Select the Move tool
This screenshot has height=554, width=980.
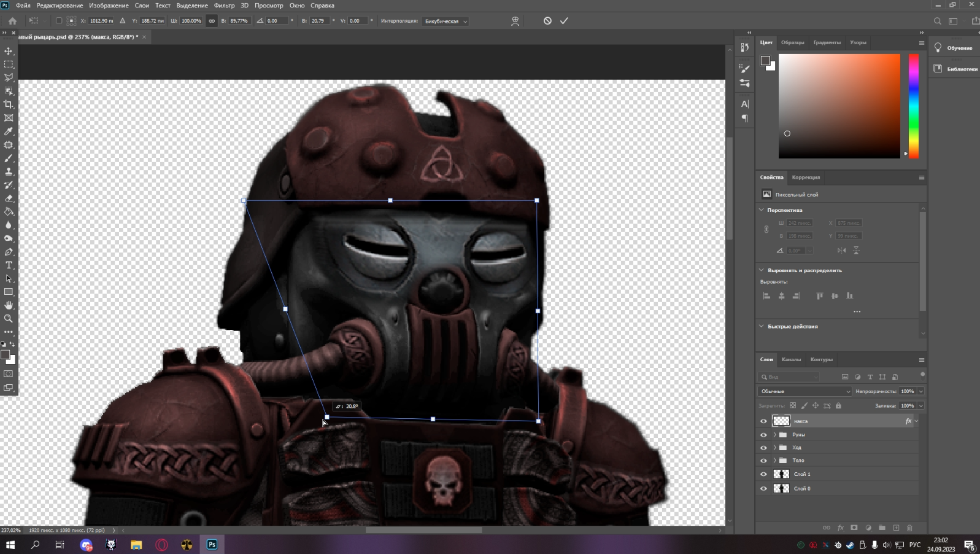[9, 51]
